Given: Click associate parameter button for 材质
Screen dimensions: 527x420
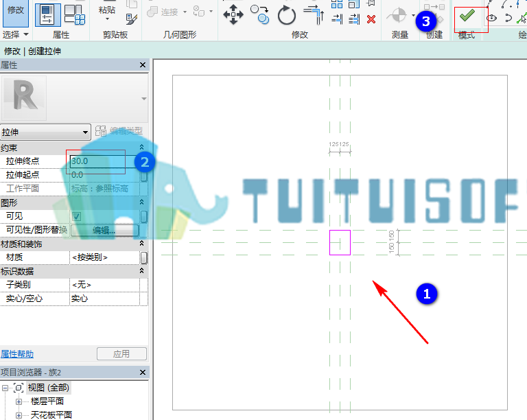Looking at the screenshot, I should tap(143, 258).
